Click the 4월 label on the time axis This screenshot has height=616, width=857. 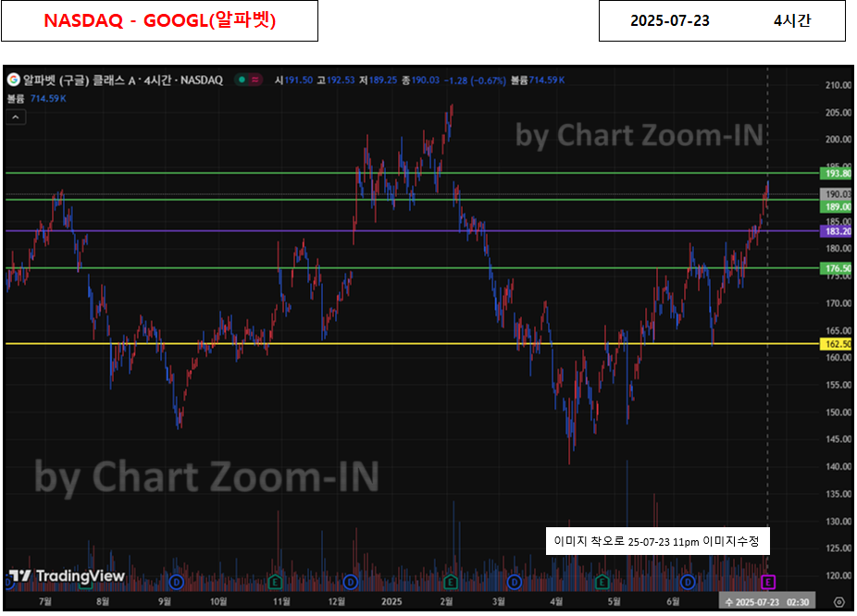[556, 601]
